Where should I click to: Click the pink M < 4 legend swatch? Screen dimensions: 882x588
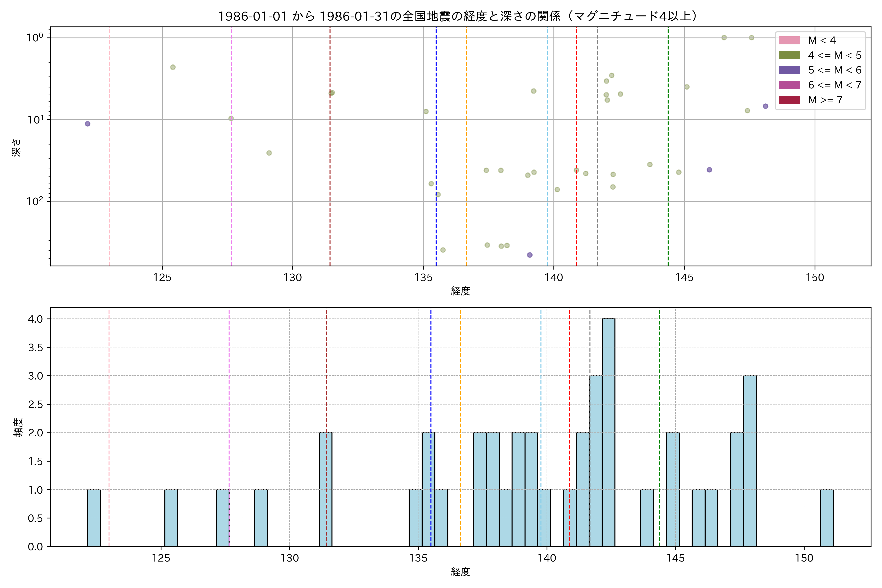click(789, 40)
